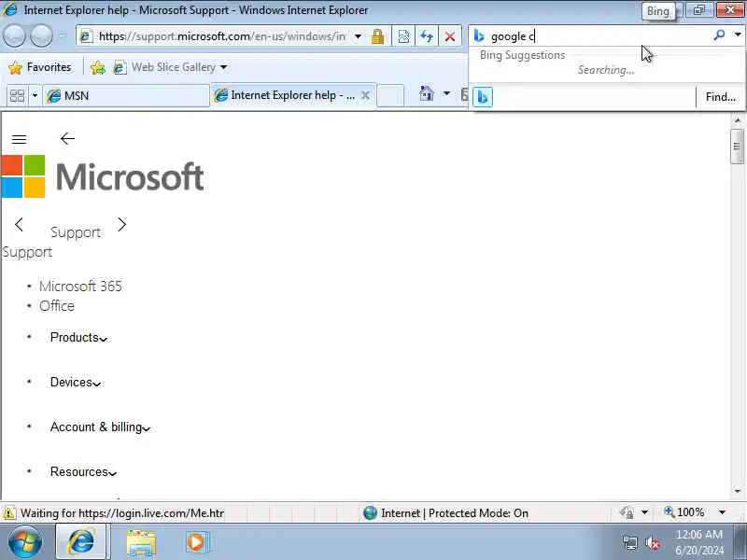Click the browser Back navigation button

[x=14, y=36]
